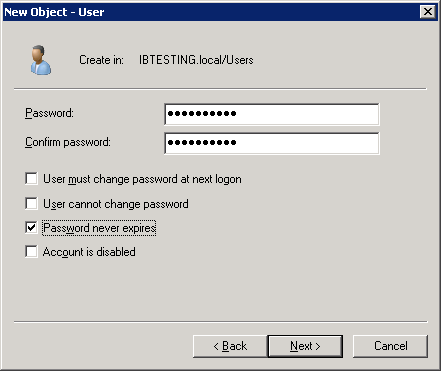Proceed with the Next button
The image size is (441, 371).
(305, 346)
